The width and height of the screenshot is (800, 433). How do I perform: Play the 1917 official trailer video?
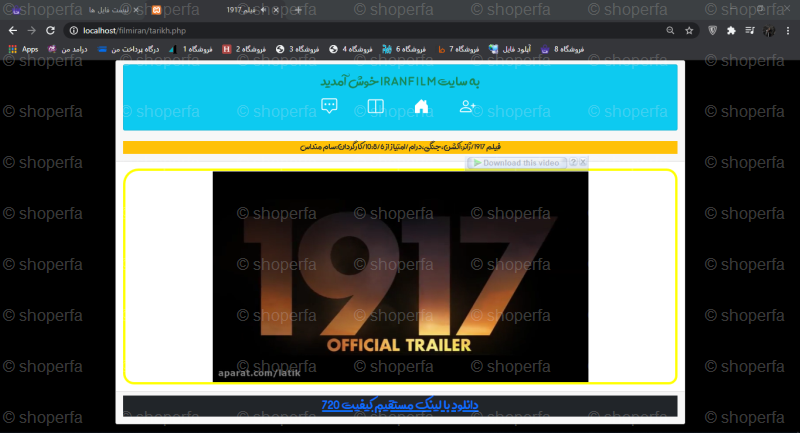[400, 276]
